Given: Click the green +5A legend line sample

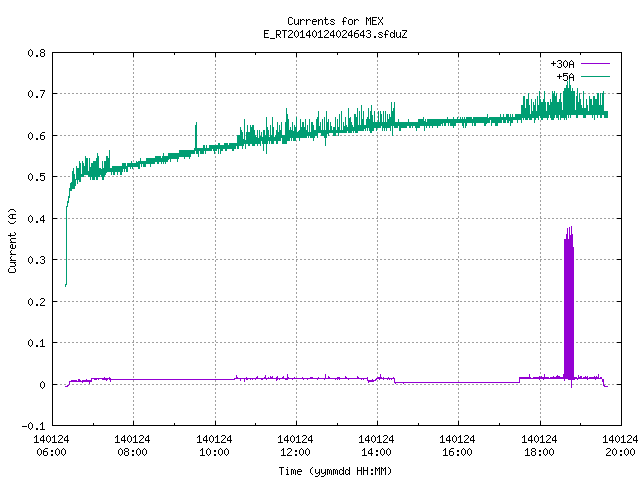Looking at the screenshot, I should pos(595,76).
